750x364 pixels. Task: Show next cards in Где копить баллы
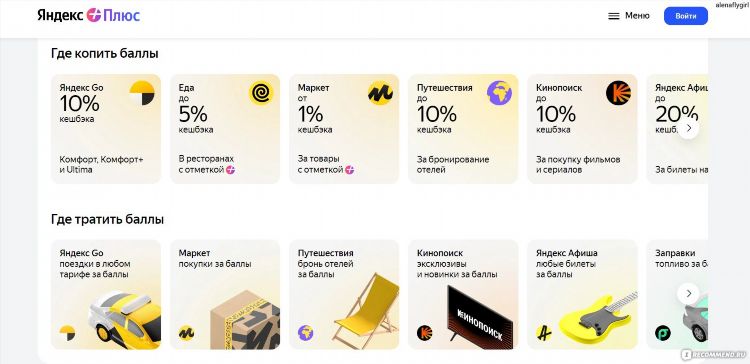[688, 128]
